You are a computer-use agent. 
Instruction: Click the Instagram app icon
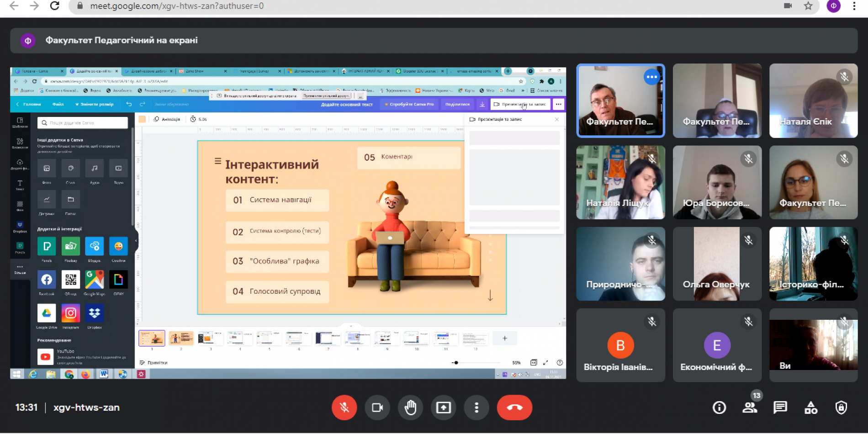pyautogui.click(x=70, y=313)
